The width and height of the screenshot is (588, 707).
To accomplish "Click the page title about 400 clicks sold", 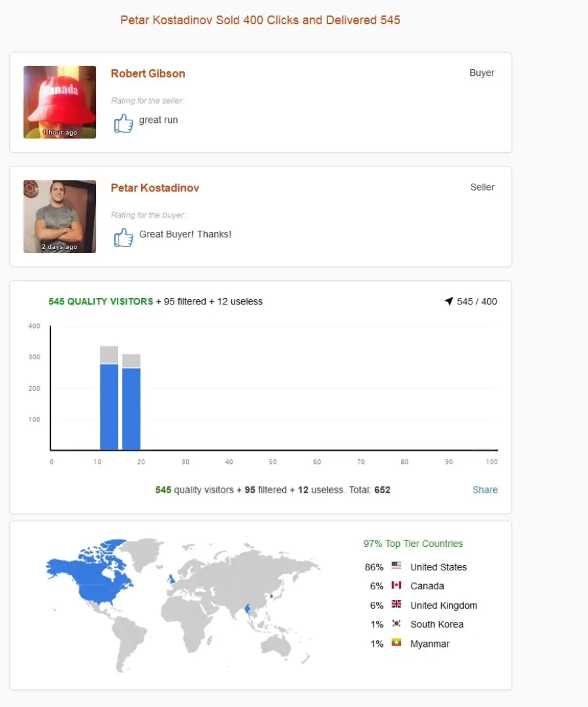I will click(260, 20).
